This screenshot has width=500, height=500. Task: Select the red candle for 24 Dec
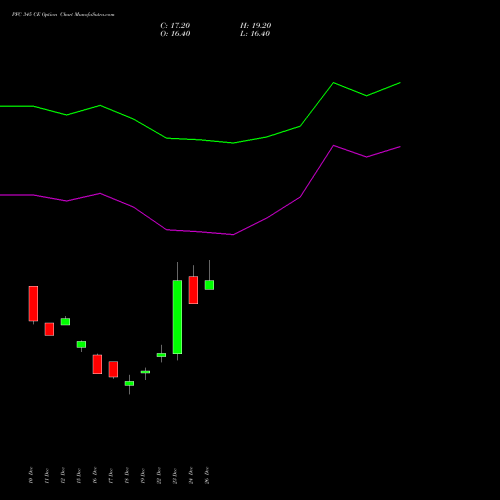[193, 290]
